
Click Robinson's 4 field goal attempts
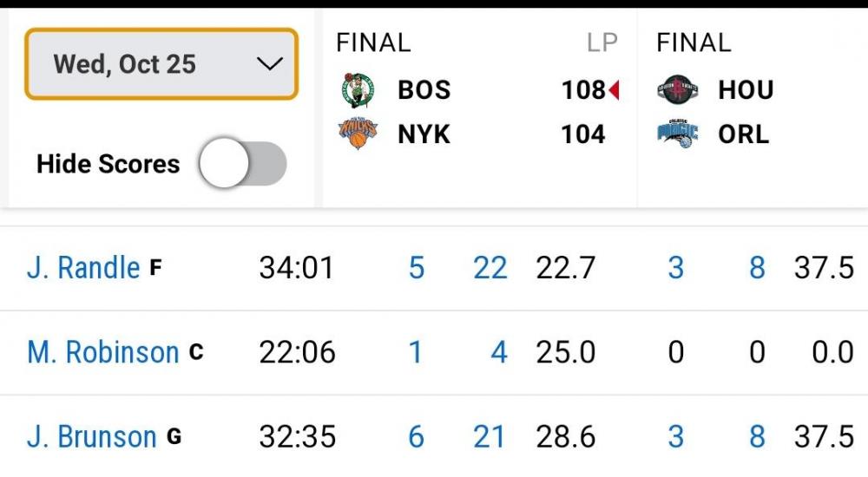(x=499, y=352)
